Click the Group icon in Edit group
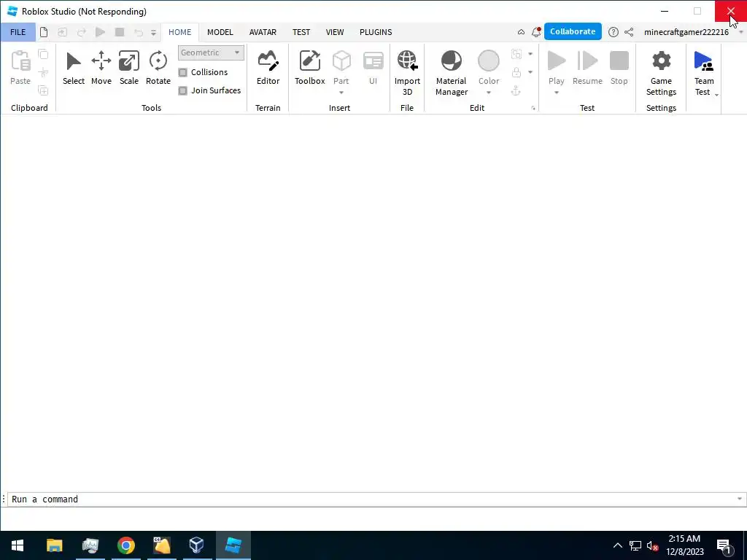 pos(516,54)
